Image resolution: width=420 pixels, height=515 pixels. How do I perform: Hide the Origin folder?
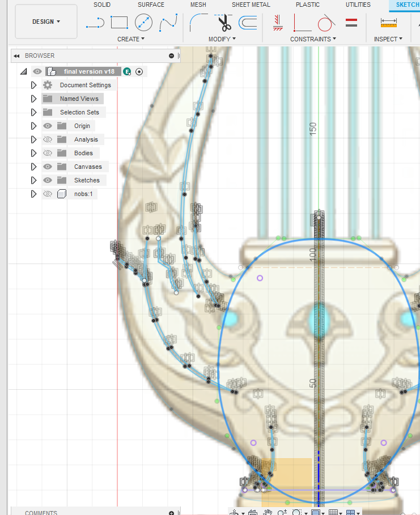(48, 126)
